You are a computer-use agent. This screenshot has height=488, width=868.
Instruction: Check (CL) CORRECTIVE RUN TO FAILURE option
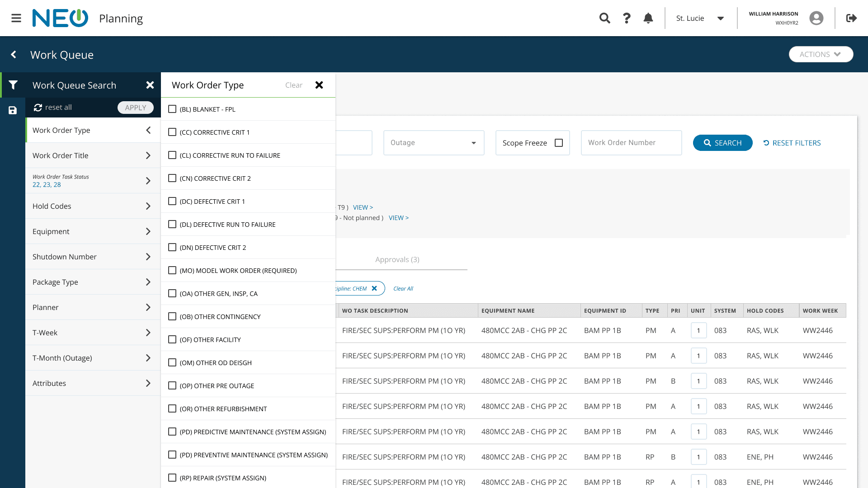pos(172,155)
